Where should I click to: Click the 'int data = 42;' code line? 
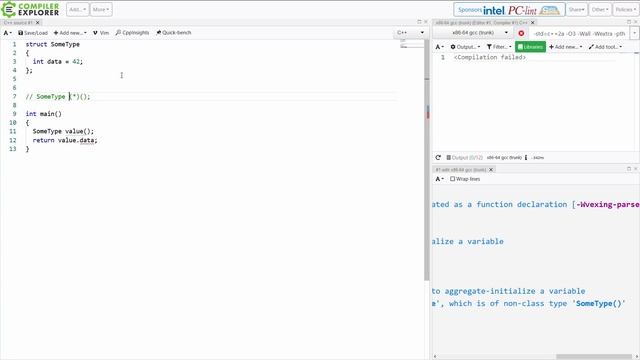pyautogui.click(x=58, y=62)
